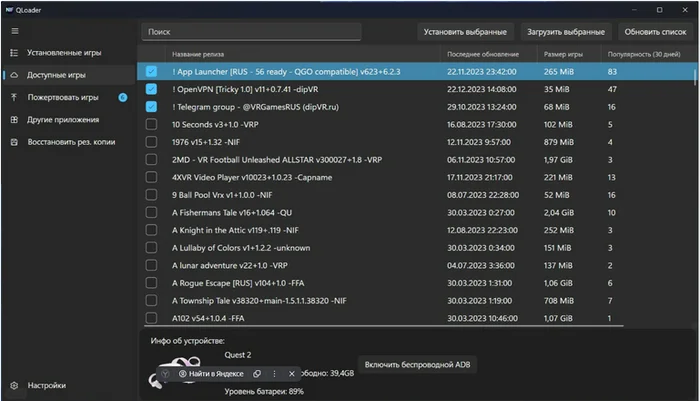Click the settings gear icon
The width and height of the screenshot is (700, 401).
14,385
